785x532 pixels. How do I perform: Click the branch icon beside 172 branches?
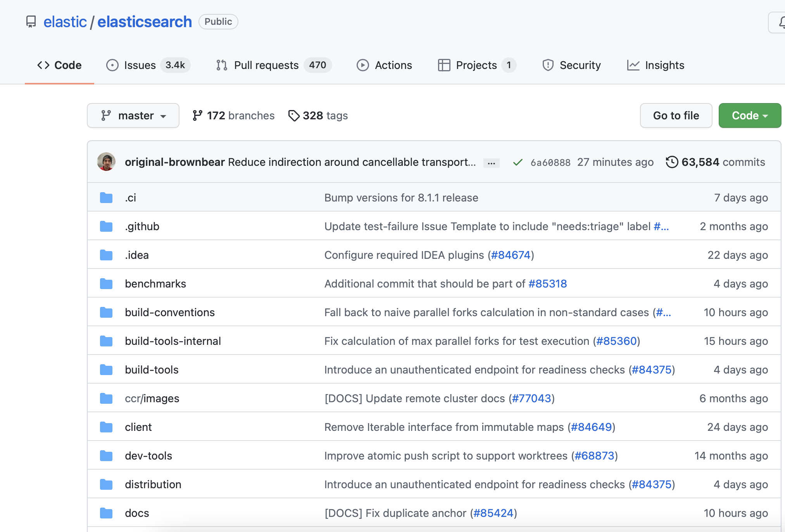(197, 115)
